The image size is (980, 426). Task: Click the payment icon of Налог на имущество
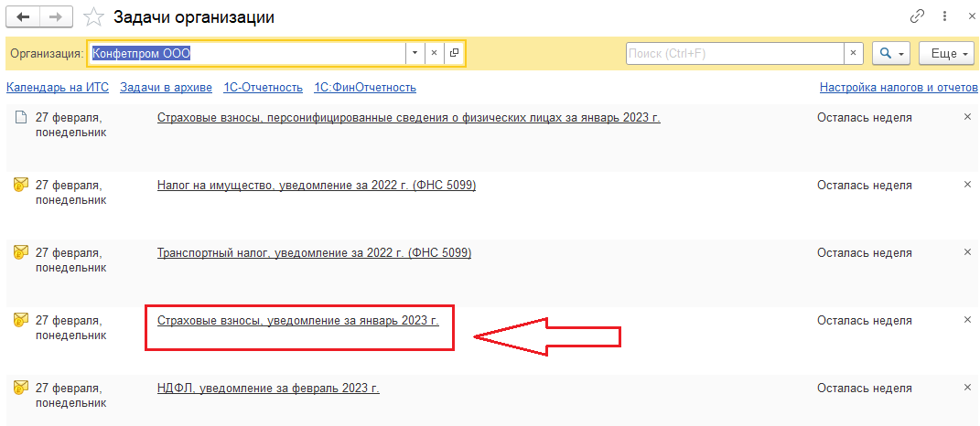[21, 185]
